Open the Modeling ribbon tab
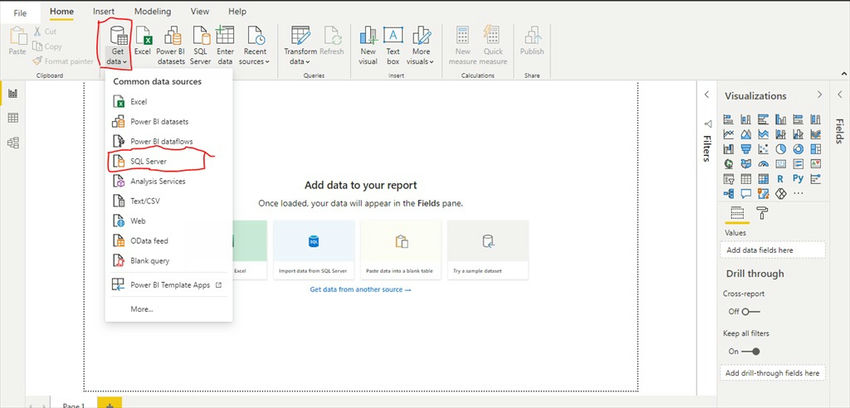 (x=152, y=11)
